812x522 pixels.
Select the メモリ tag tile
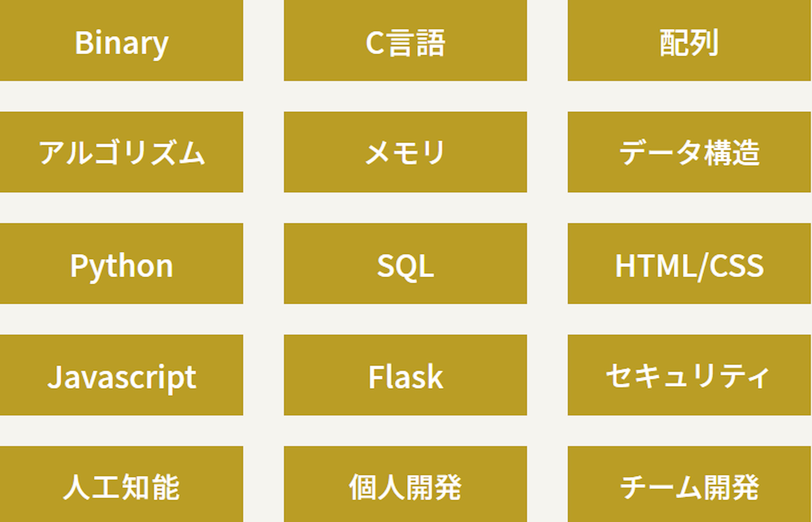405,152
